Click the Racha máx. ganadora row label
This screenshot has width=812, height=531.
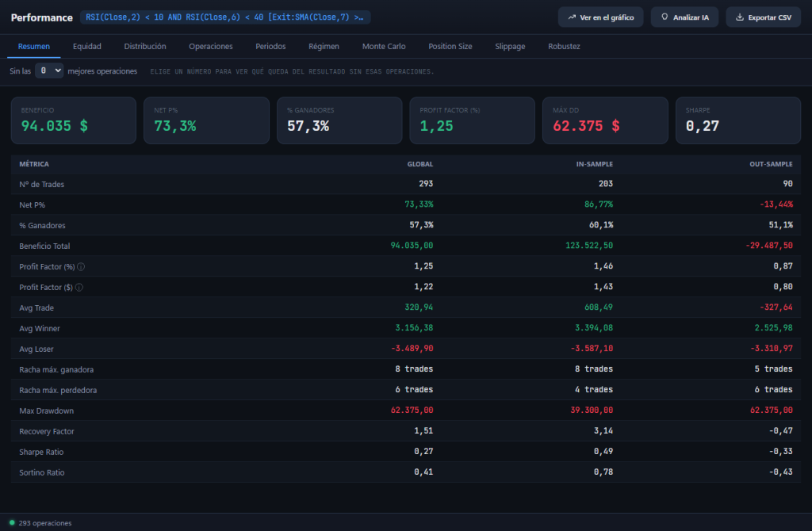click(x=56, y=369)
